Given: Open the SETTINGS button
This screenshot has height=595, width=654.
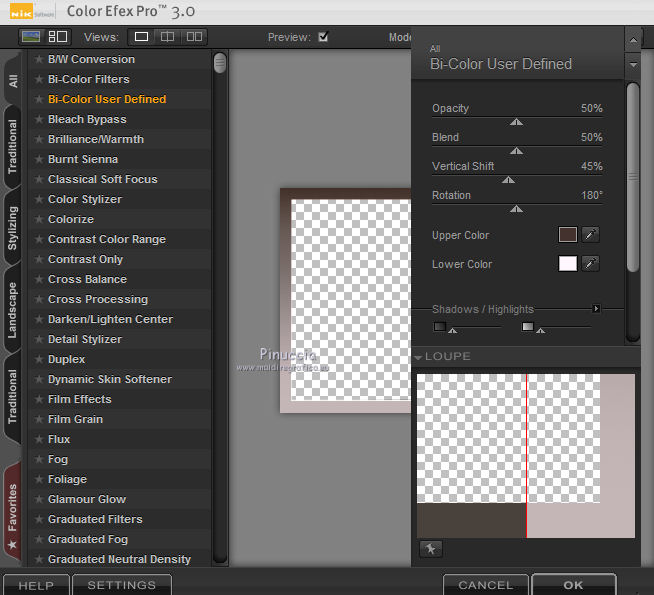Looking at the screenshot, I should [122, 585].
